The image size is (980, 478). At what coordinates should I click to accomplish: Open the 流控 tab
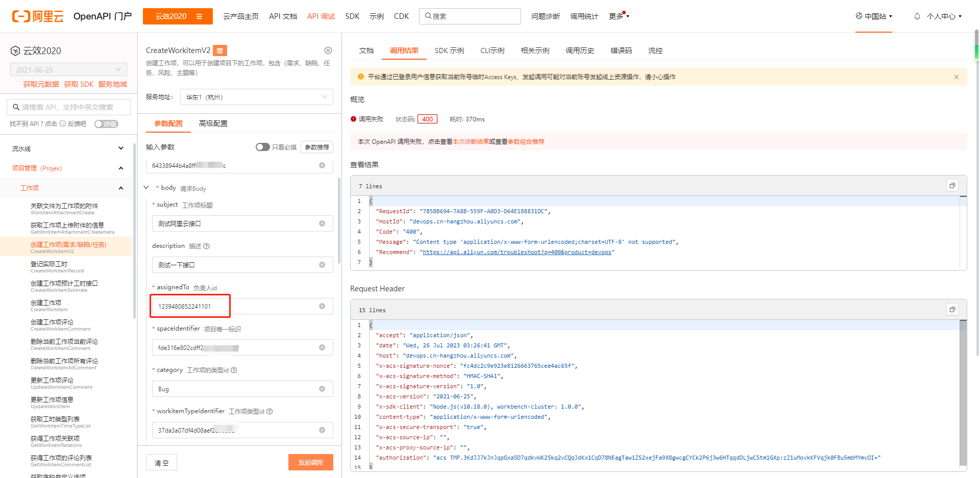point(655,51)
